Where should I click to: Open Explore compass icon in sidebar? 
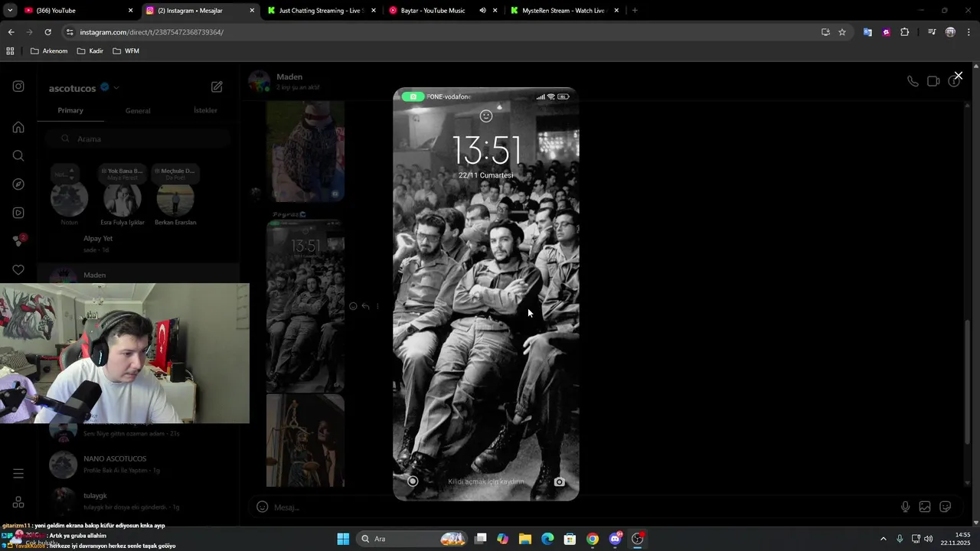tap(18, 184)
